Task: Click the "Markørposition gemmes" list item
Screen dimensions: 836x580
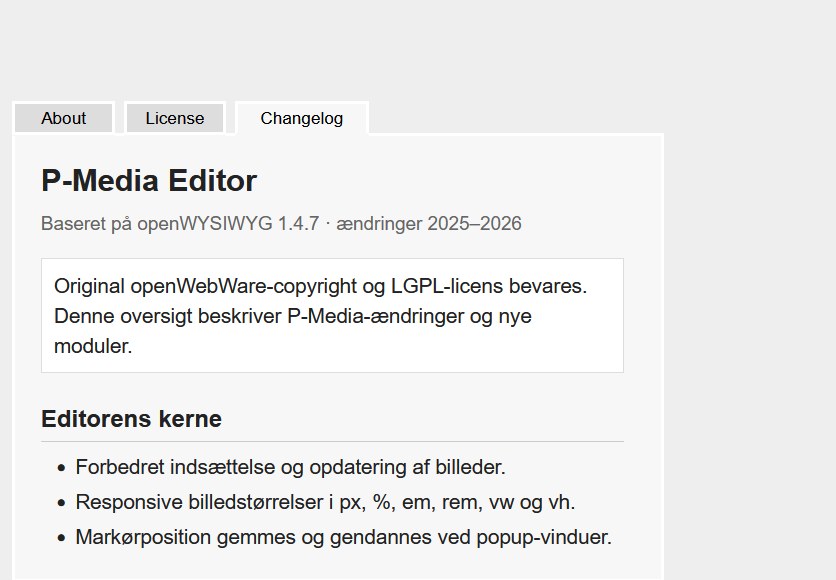Action: point(343,537)
